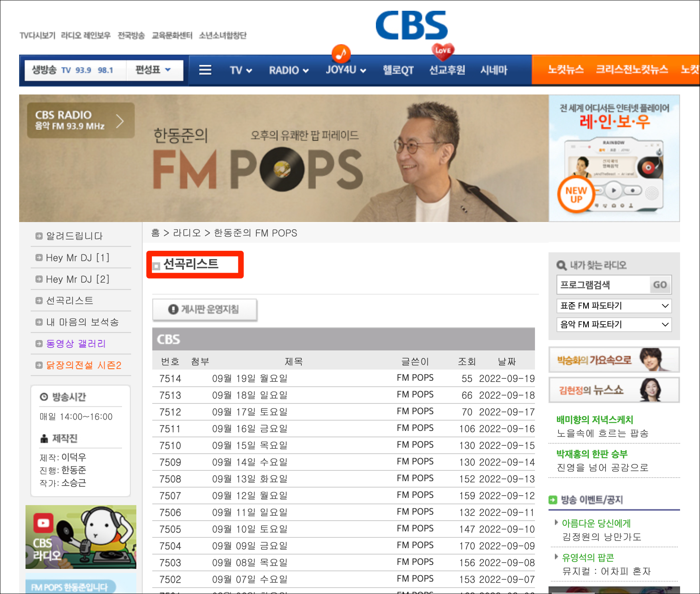Click 홈 in the breadcrumb
The height and width of the screenshot is (594, 700).
155,233
